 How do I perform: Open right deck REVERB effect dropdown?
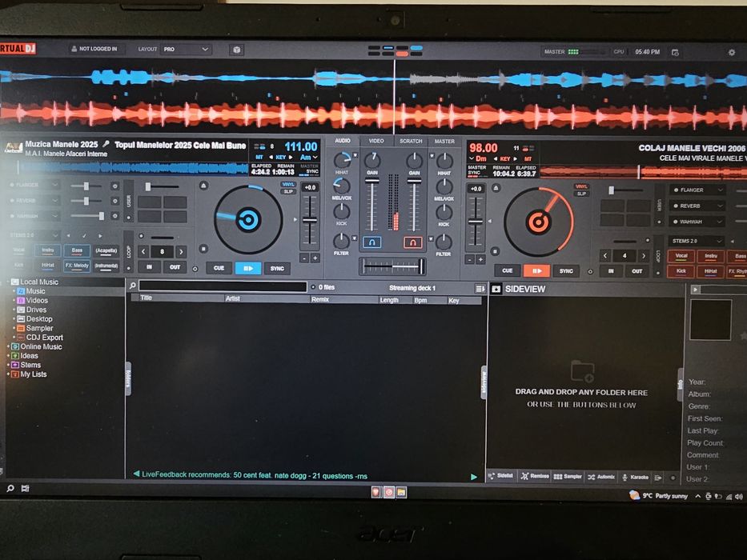point(698,206)
